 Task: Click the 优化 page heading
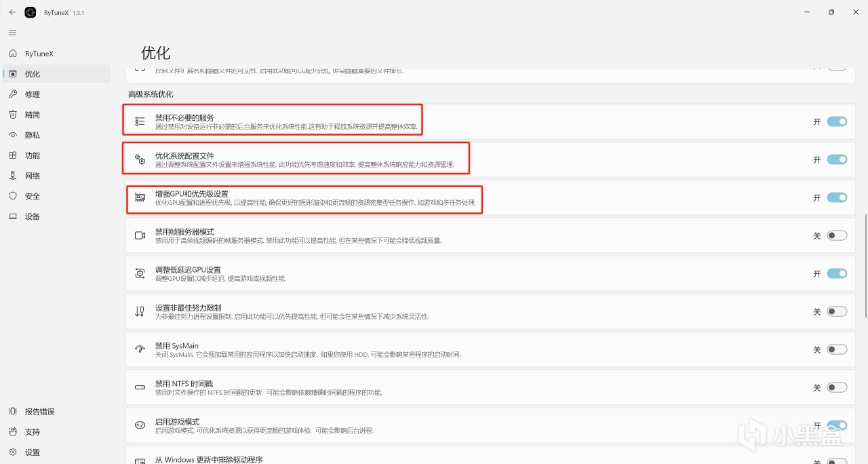pyautogui.click(x=156, y=52)
